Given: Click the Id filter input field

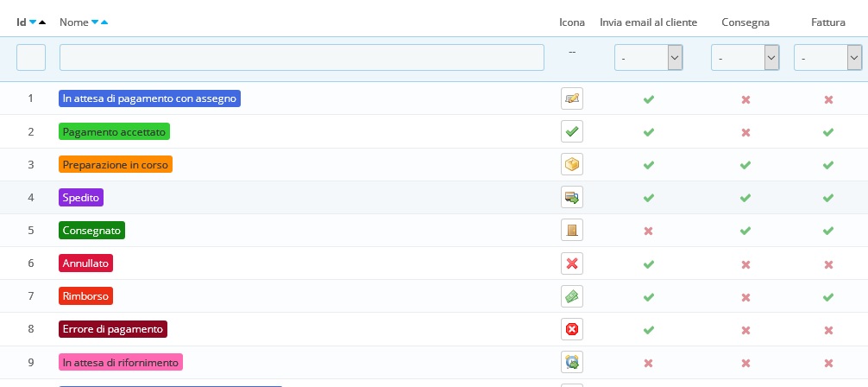Looking at the screenshot, I should tap(31, 58).
